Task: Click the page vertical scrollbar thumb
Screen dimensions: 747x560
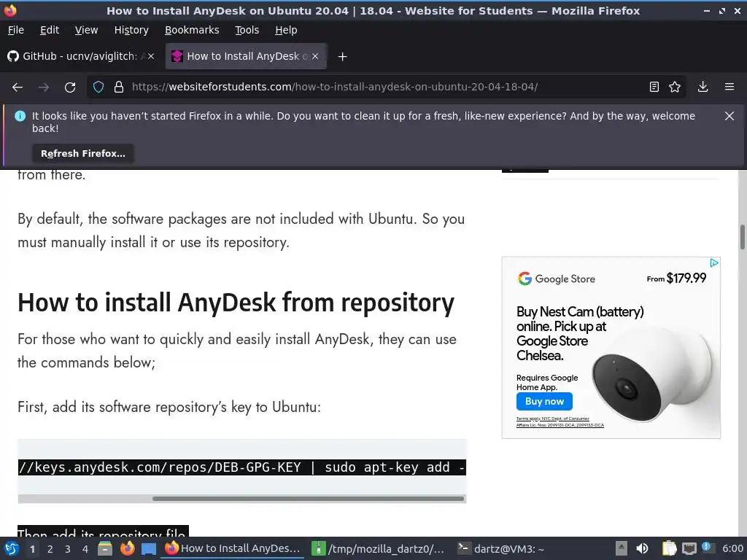Action: pos(742,237)
